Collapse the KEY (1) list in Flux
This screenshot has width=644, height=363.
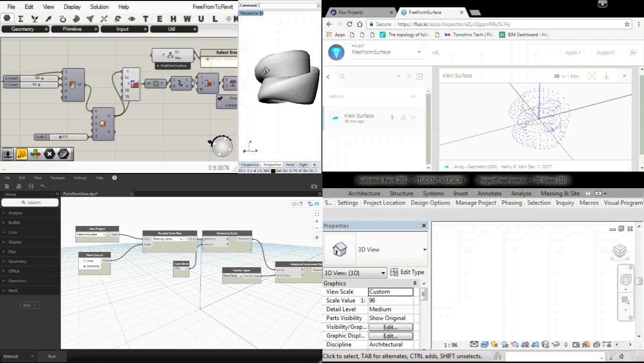coord(413,96)
